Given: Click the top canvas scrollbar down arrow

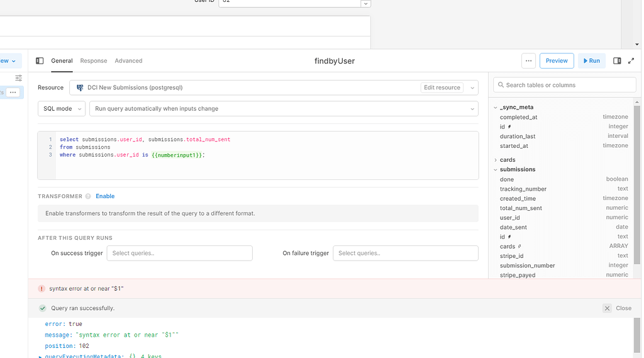Looking at the screenshot, I should (637, 45).
